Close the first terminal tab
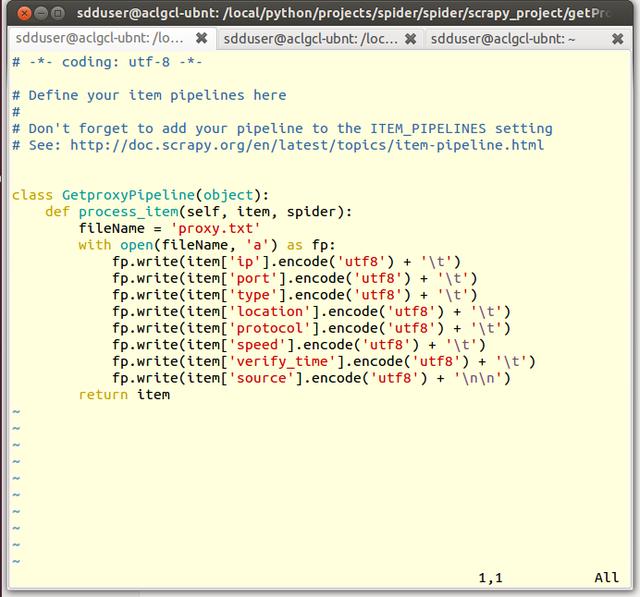Viewport: 640px width, 597px height. coord(201,38)
